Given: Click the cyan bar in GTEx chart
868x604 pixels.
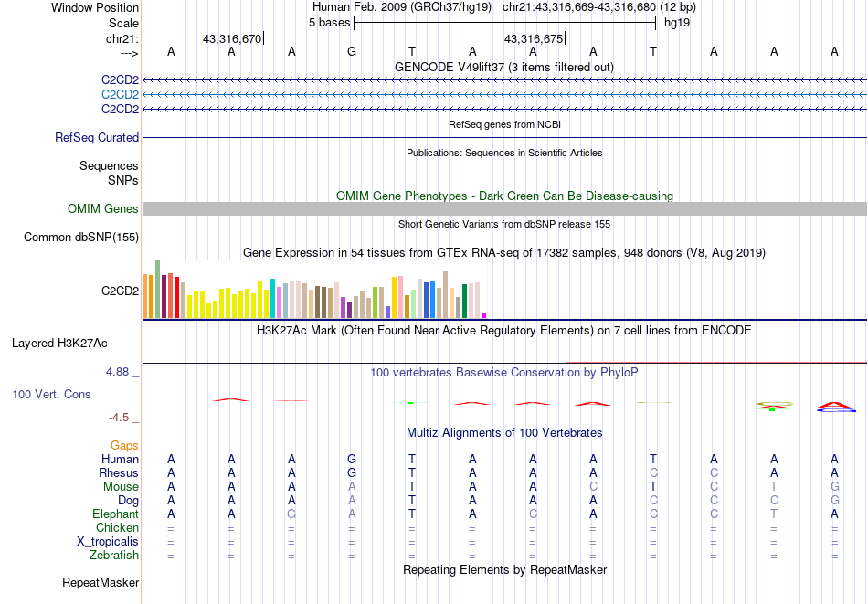Looking at the screenshot, I should click(x=272, y=299).
